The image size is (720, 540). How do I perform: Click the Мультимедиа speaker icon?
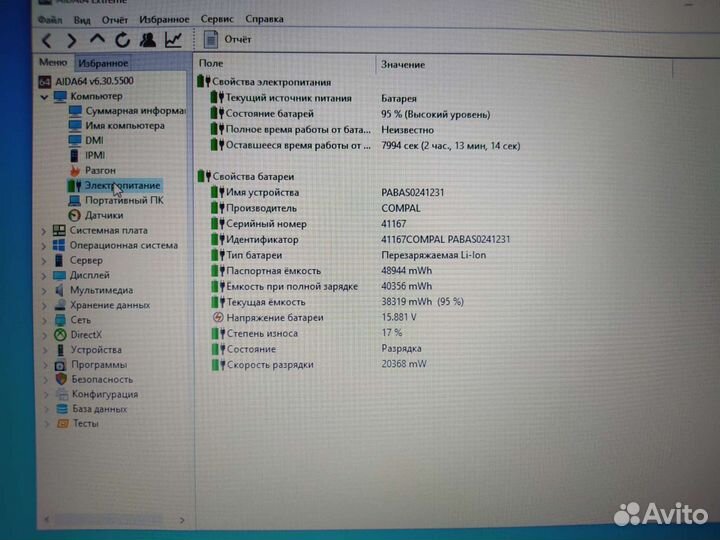(60, 290)
